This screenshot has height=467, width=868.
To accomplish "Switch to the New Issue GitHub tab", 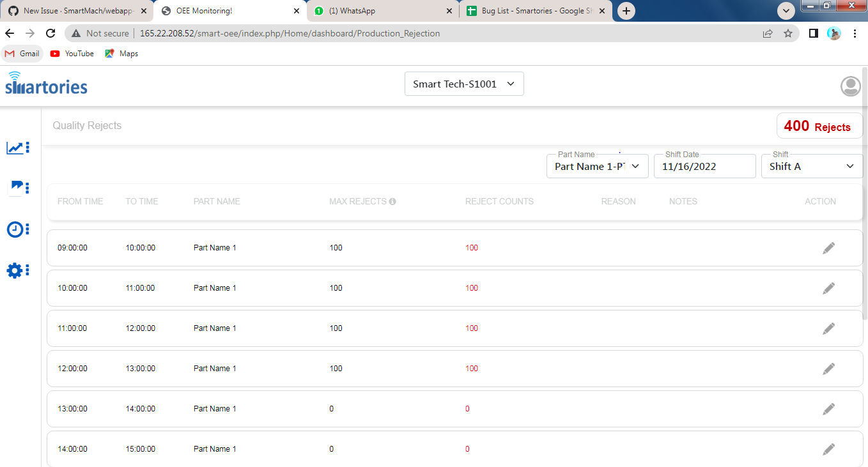I will click(77, 11).
